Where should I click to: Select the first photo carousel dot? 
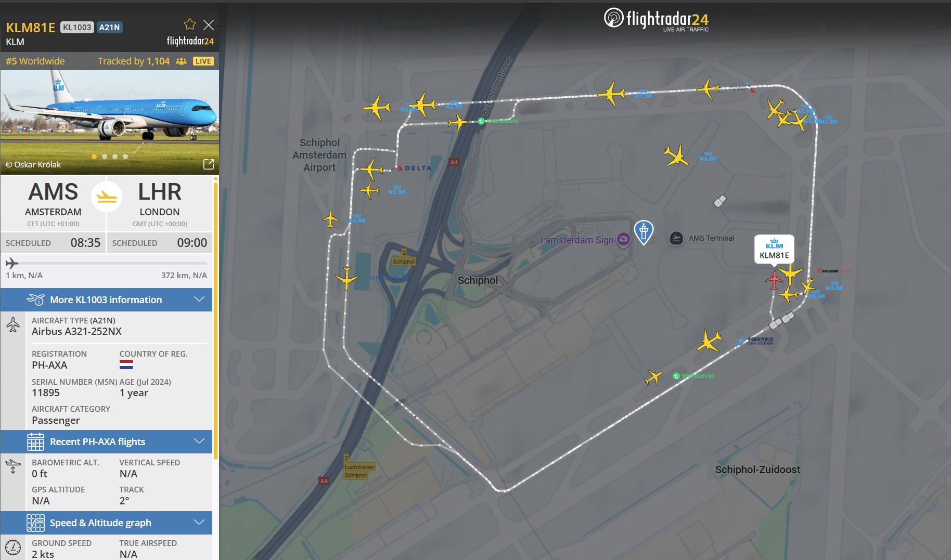tap(94, 157)
